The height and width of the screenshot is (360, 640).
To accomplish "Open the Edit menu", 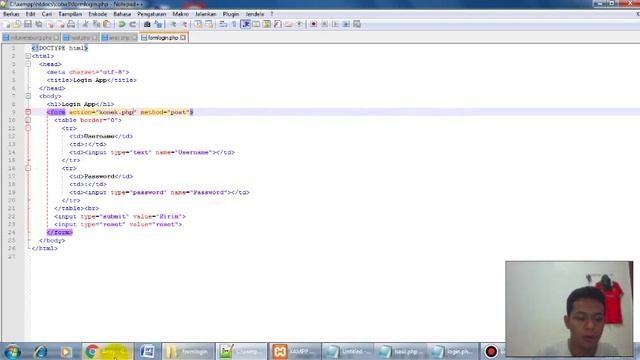I will coord(30,14).
